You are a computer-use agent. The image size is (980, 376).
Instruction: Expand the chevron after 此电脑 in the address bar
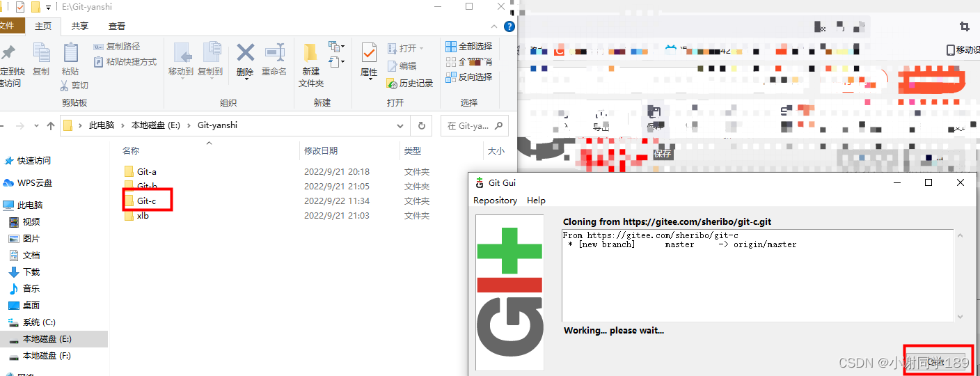124,126
